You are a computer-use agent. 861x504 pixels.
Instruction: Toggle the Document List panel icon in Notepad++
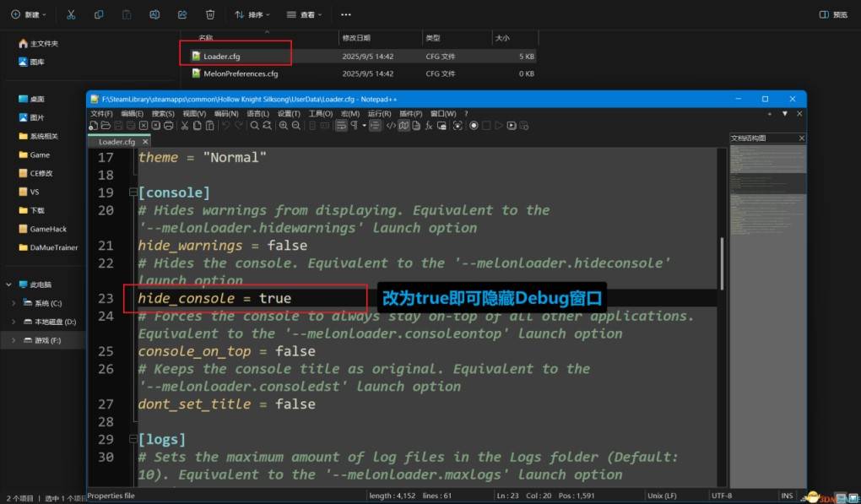[416, 126]
